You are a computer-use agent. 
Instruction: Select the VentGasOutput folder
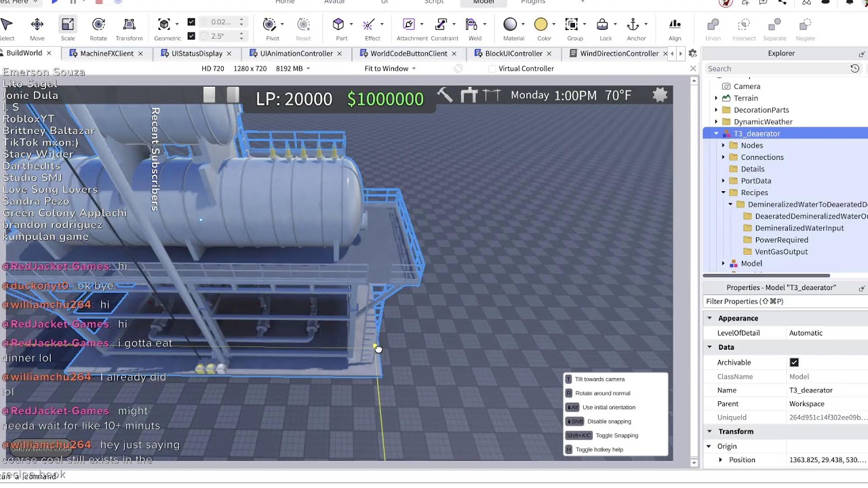tap(781, 251)
